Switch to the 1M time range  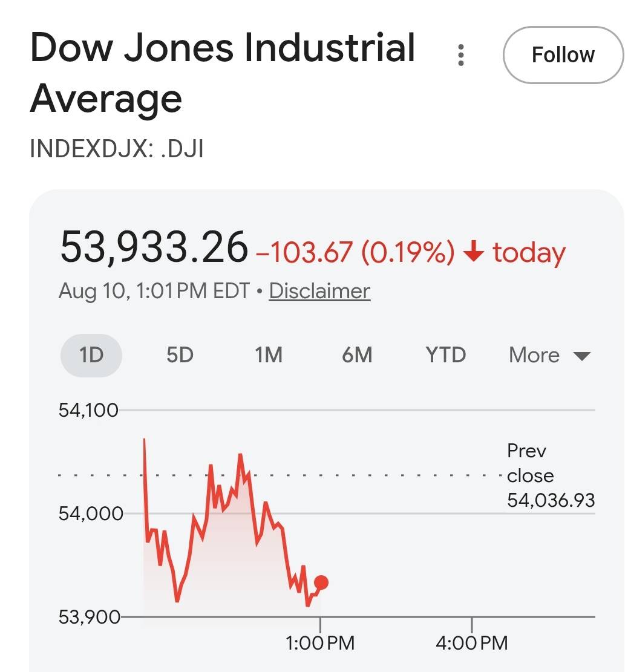coord(269,355)
